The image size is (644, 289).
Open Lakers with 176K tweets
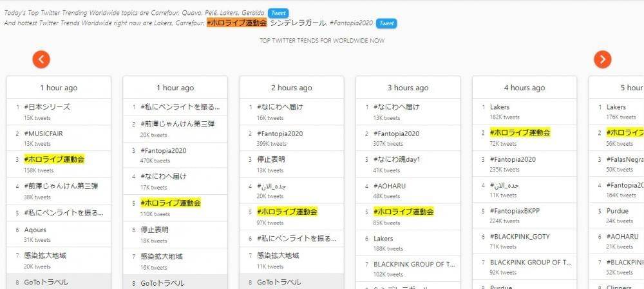(x=616, y=107)
